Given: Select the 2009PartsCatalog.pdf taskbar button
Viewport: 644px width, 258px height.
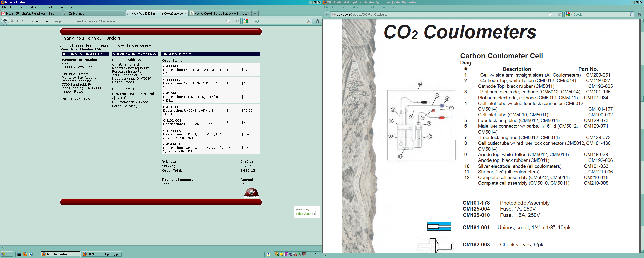Looking at the screenshot, I should [101, 254].
